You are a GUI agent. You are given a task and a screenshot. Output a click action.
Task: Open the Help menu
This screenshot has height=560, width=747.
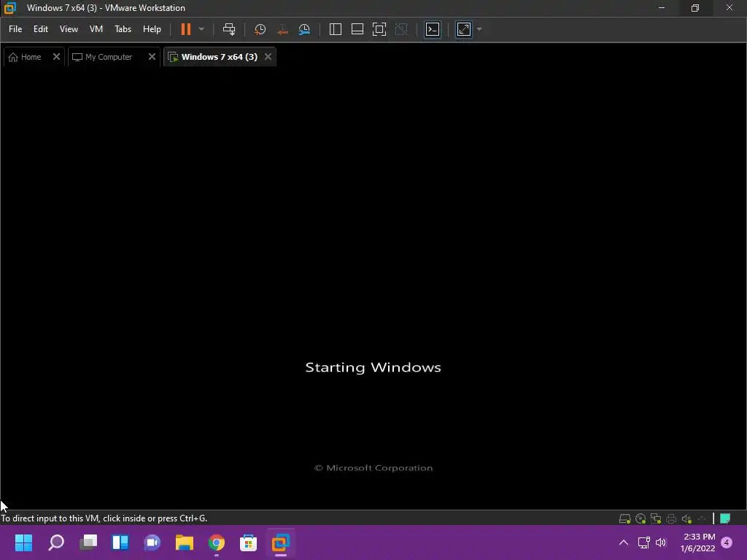tap(152, 29)
